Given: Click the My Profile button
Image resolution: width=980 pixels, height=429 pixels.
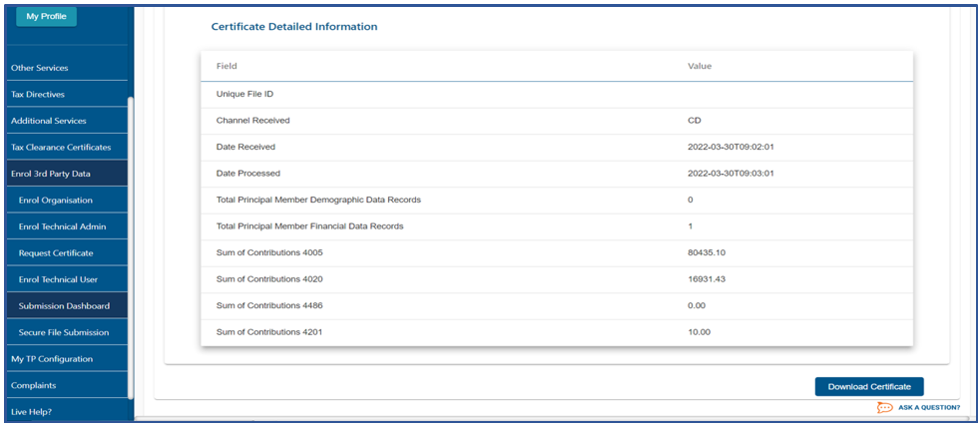Looking at the screenshot, I should click(x=46, y=16).
